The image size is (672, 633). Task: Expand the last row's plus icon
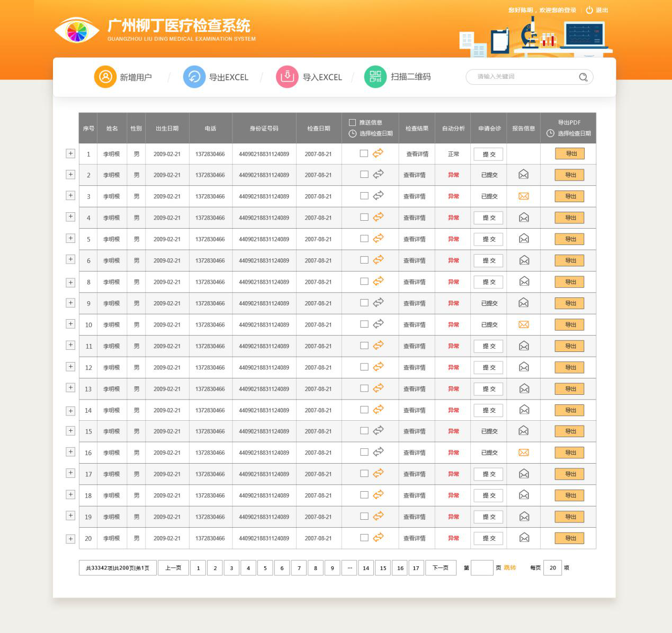click(70, 538)
